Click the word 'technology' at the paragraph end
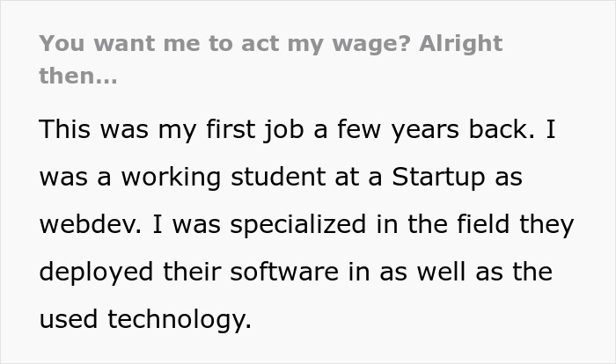This screenshot has width=616, height=364. point(178,319)
